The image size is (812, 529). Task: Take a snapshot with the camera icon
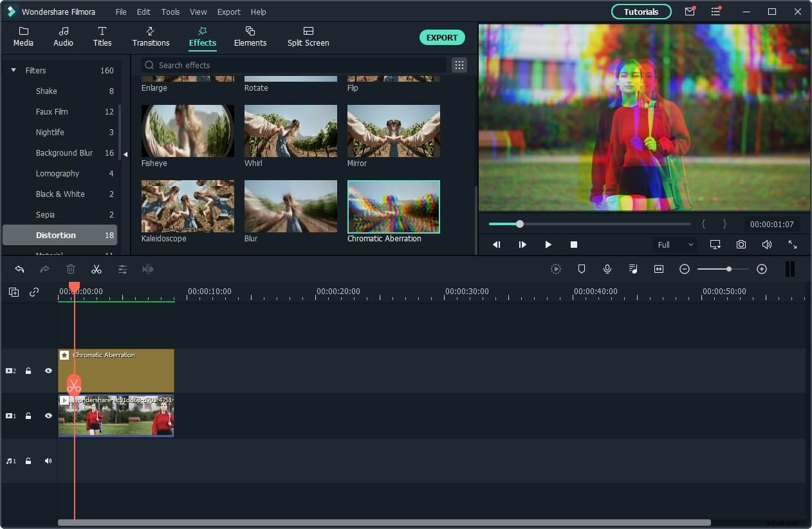741,245
